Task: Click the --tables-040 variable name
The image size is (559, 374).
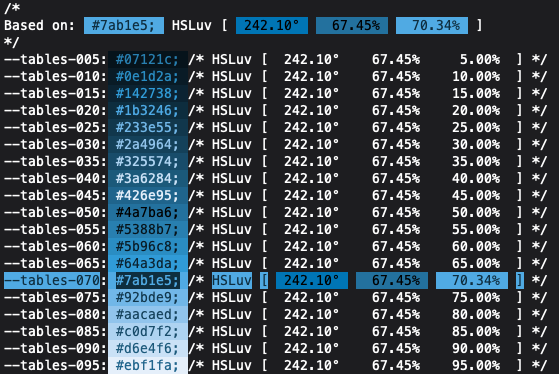Action: click(x=52, y=179)
